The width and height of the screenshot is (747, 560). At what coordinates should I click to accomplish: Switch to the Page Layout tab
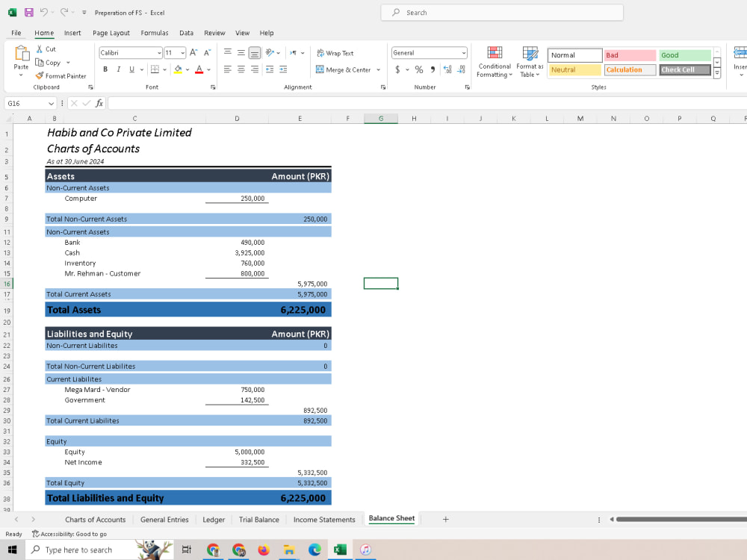coord(111,33)
